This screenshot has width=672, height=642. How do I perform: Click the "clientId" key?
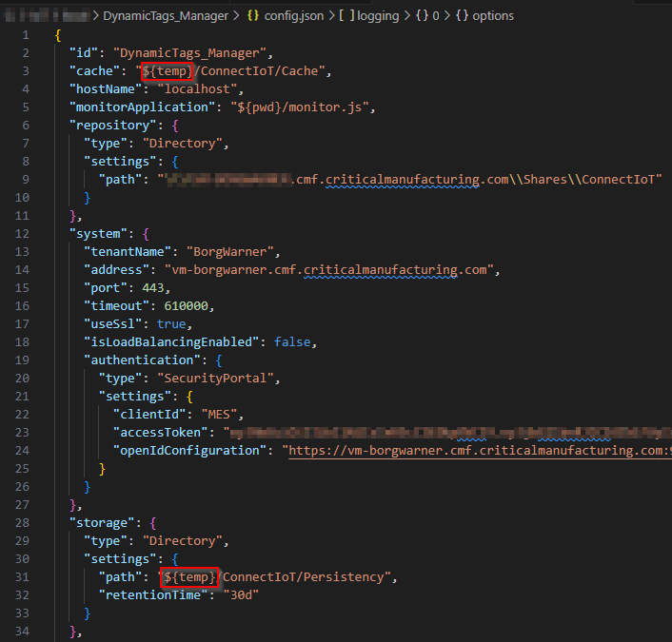[149, 414]
